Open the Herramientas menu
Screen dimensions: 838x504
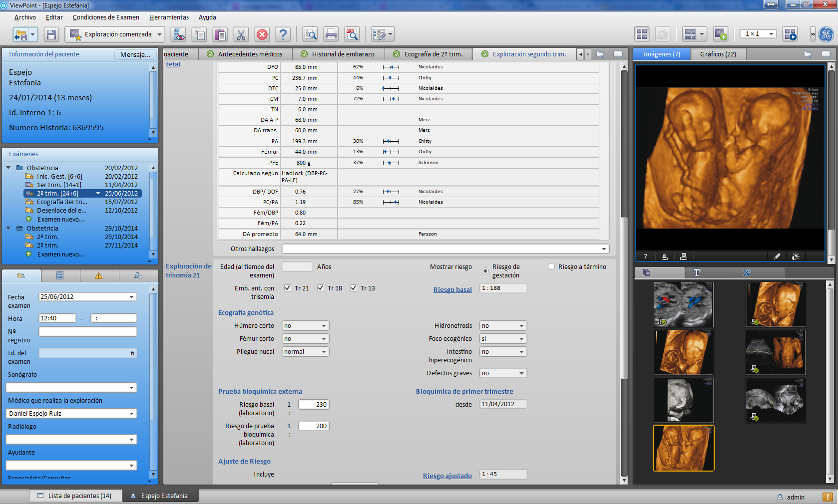pyautogui.click(x=169, y=17)
